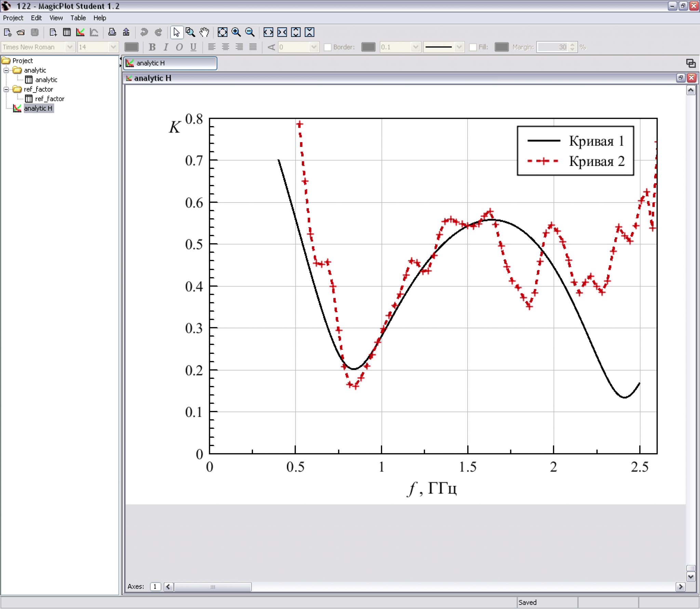Select the ref_factor table in project tree
The width and height of the screenshot is (700, 609).
pos(49,99)
